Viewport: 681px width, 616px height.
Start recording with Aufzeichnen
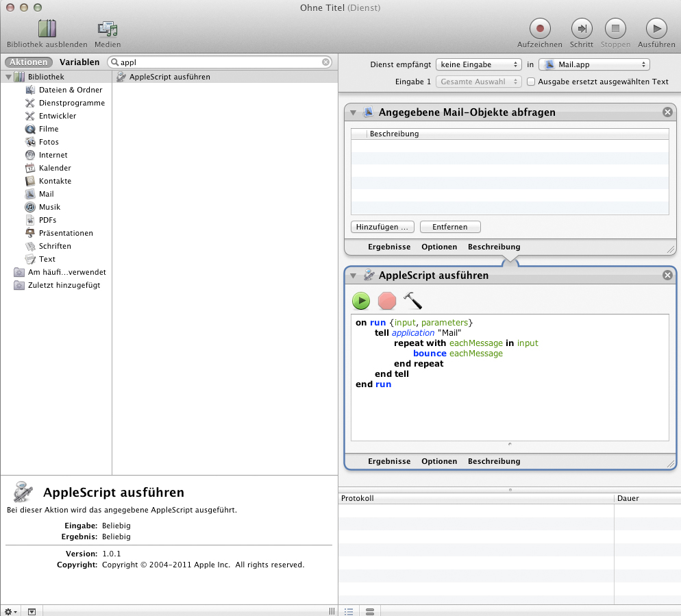539,34
